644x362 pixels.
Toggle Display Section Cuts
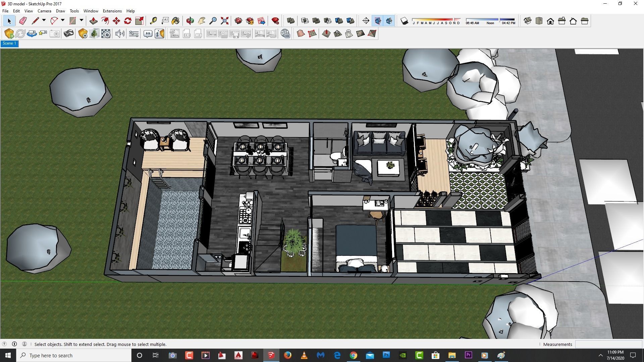click(389, 21)
